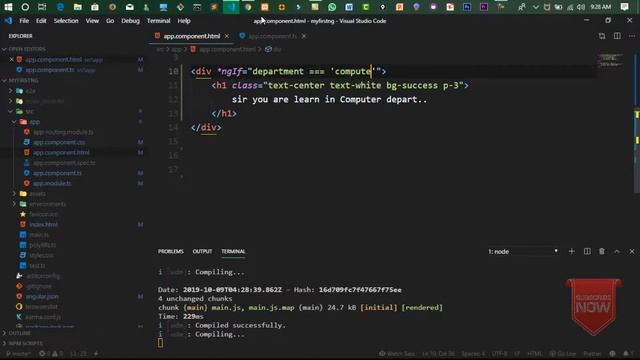Open app.component.spec.ts in the Explorer tree
The image size is (640, 360).
coord(64,163)
